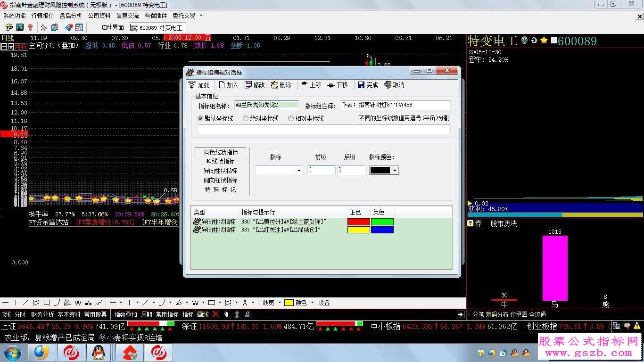Image resolution: width=644 pixels, height=362 pixels.
Task: Select the 默认坐标线 radio button
Action: click(x=200, y=118)
